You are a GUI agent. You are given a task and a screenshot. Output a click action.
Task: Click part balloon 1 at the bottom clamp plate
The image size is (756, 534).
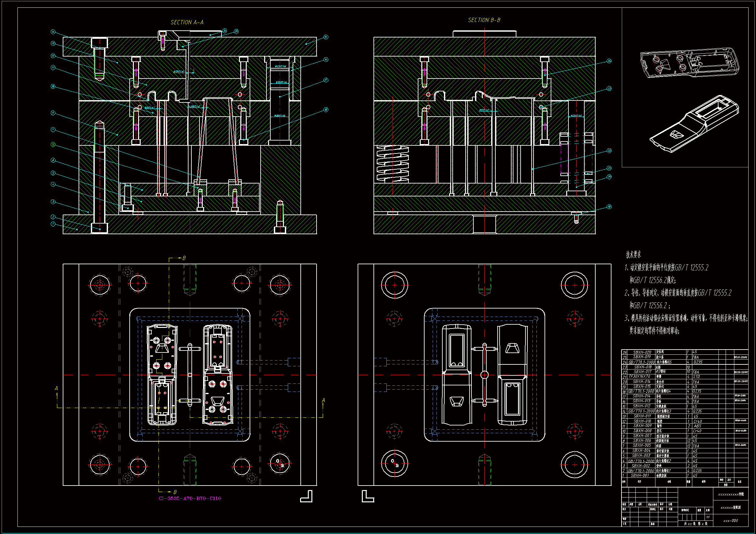pyautogui.click(x=53, y=224)
